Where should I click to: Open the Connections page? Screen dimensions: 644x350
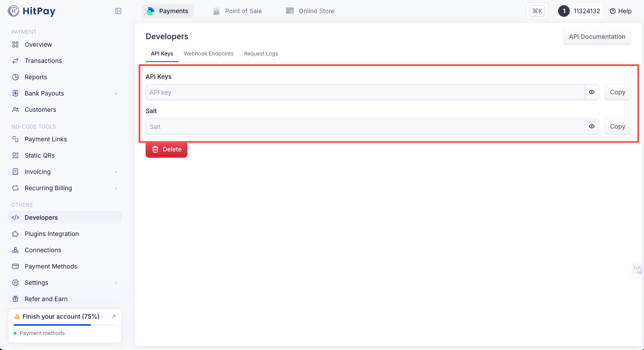pos(43,250)
